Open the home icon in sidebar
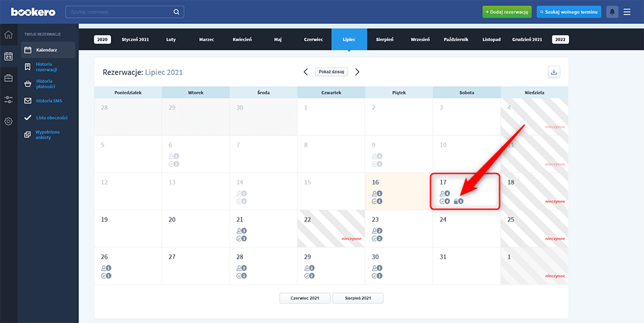 click(x=8, y=34)
